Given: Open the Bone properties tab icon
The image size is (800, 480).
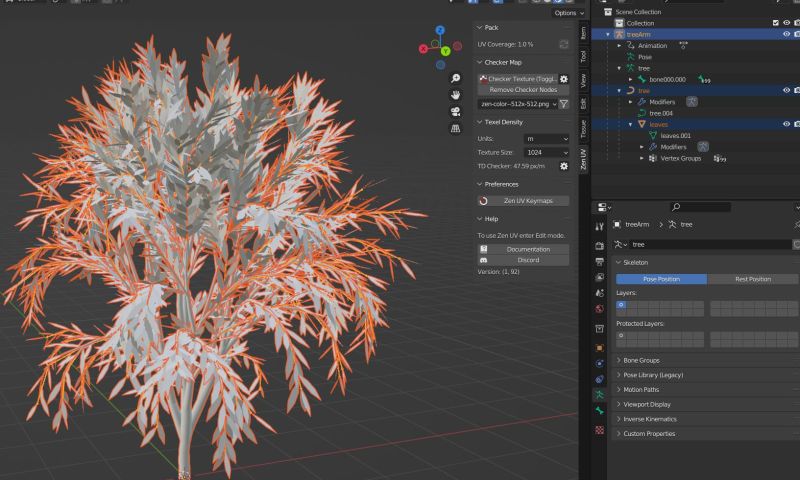Looking at the screenshot, I should (x=599, y=411).
